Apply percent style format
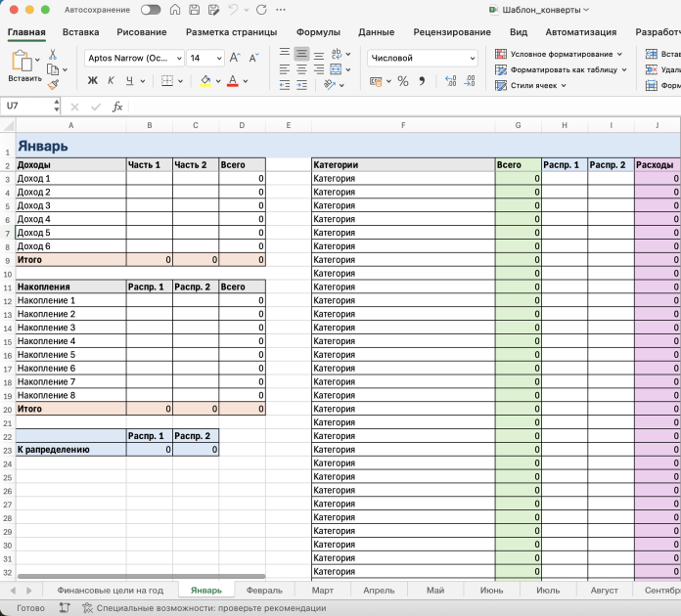Viewport: 681px width, 616px height. pyautogui.click(x=403, y=81)
